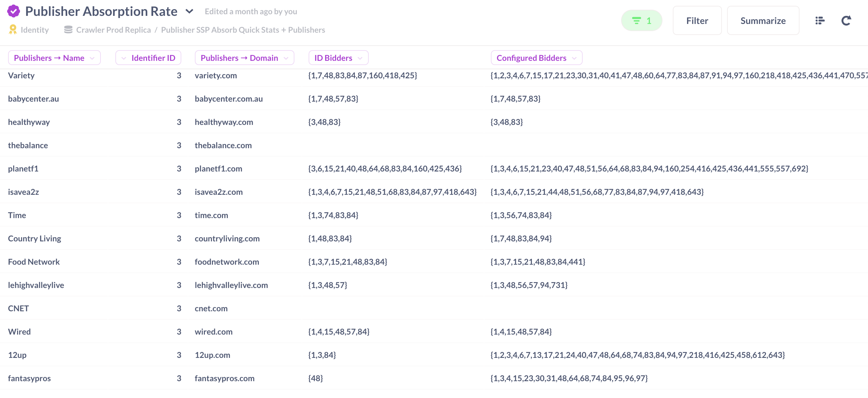This screenshot has height=398, width=868.
Task: Click the variety.com domain cell
Action: click(x=216, y=75)
